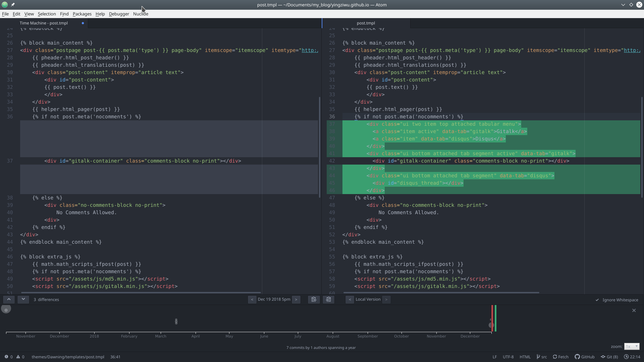Jump to next difference with down arrow
644x362 pixels.
23,299
